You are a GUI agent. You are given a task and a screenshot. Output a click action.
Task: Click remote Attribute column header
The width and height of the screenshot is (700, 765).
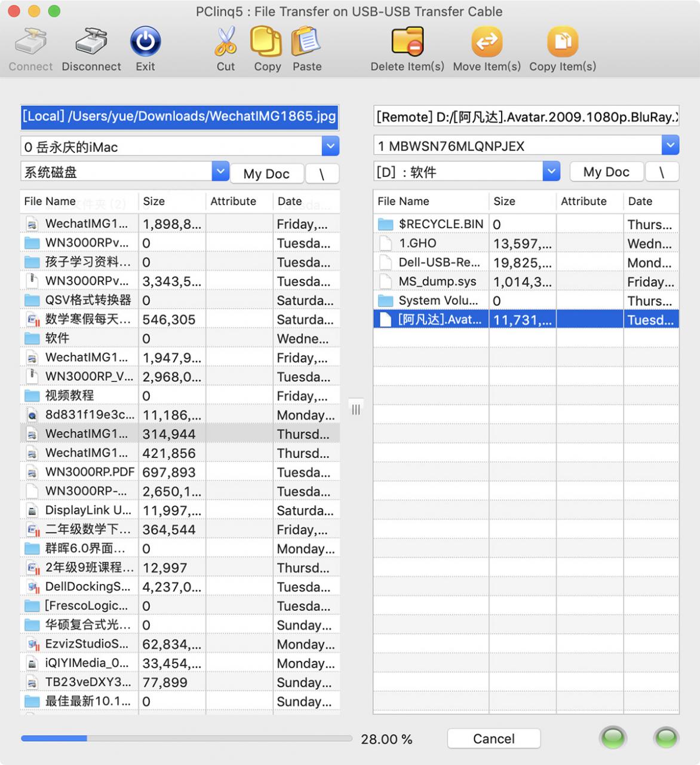pos(590,201)
